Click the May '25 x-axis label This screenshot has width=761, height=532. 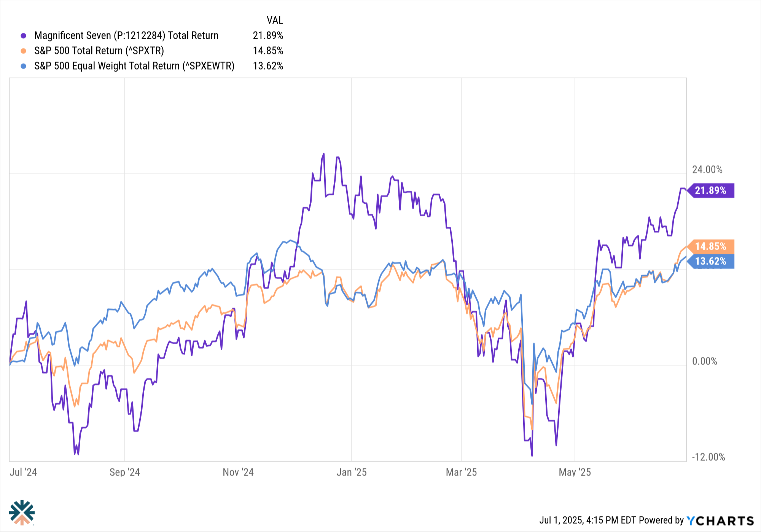coord(575,472)
